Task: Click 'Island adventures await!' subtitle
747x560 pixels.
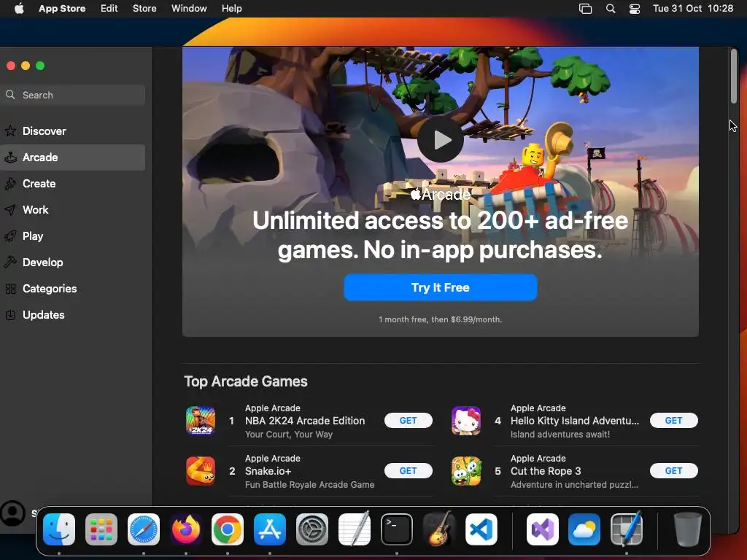Action: [560, 435]
